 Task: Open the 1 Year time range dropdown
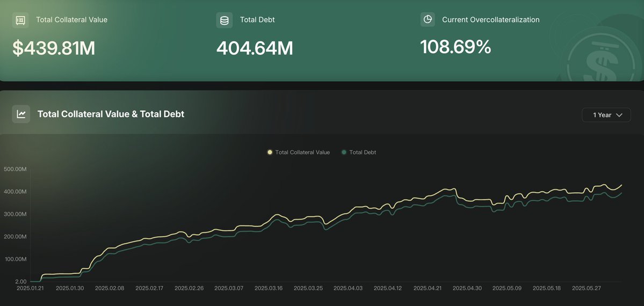[606, 115]
